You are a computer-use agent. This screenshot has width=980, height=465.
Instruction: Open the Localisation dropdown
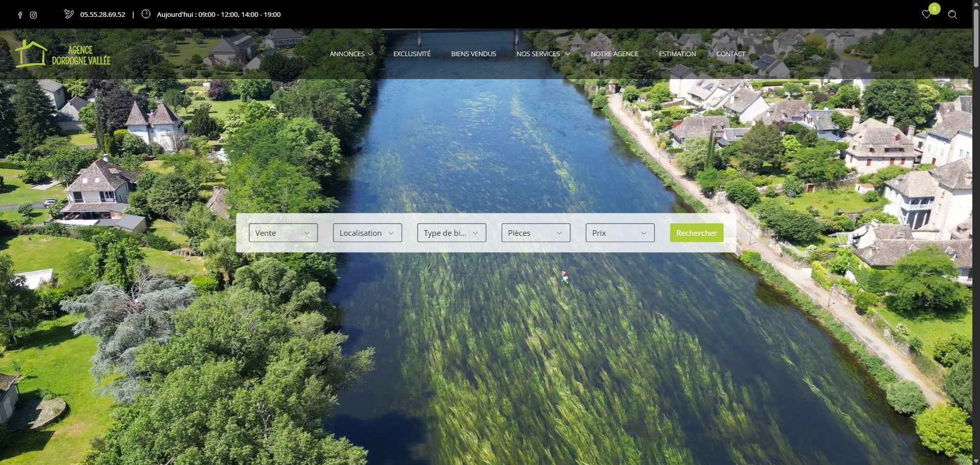(x=367, y=233)
